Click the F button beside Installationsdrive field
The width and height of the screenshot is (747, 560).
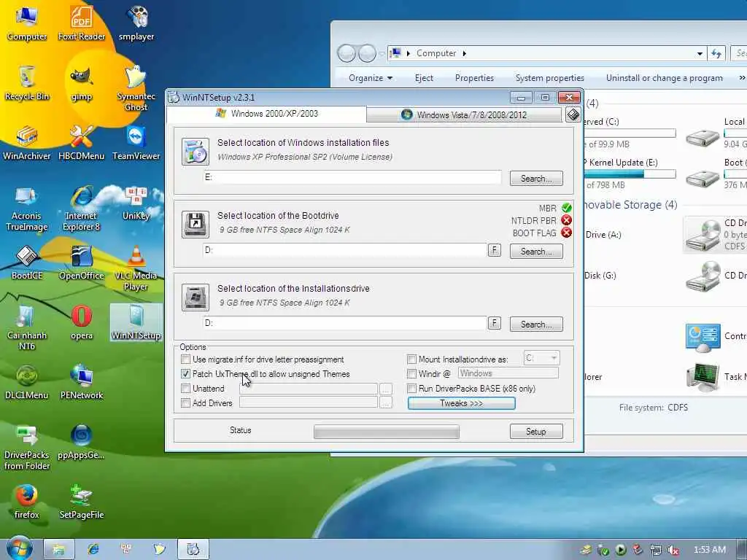pos(495,323)
